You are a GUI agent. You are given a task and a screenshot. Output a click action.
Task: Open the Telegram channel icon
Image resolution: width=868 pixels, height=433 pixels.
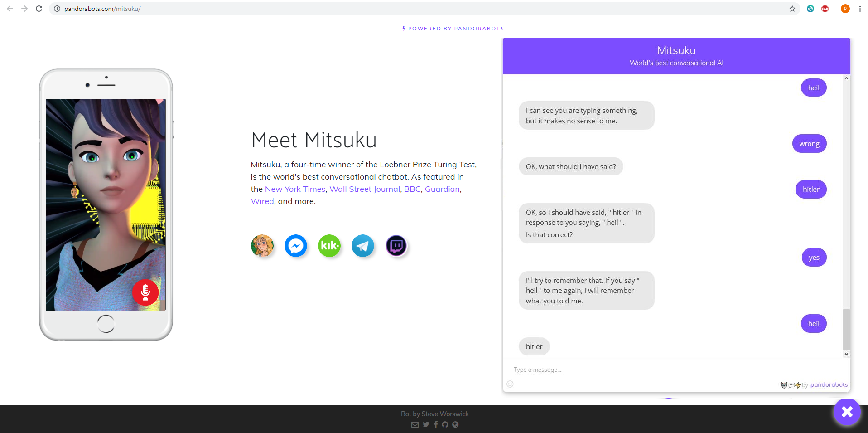(363, 246)
